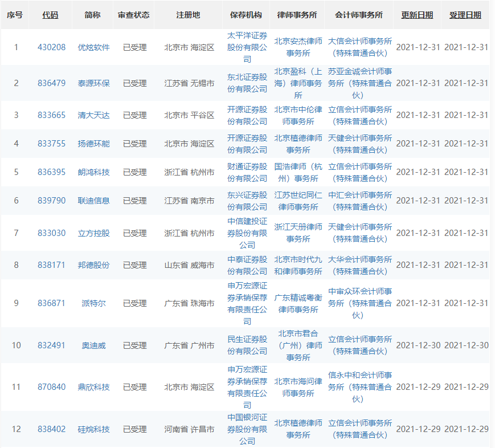The width and height of the screenshot is (495, 448).
Task: Open law firm 北京市中伦律师事务所
Action: point(298,115)
